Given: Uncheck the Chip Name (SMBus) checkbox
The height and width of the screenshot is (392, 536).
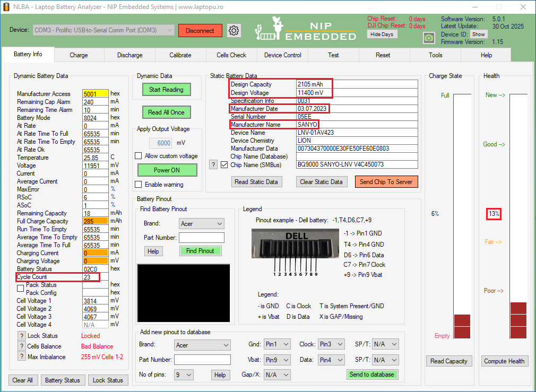Looking at the screenshot, I should click(224, 164).
